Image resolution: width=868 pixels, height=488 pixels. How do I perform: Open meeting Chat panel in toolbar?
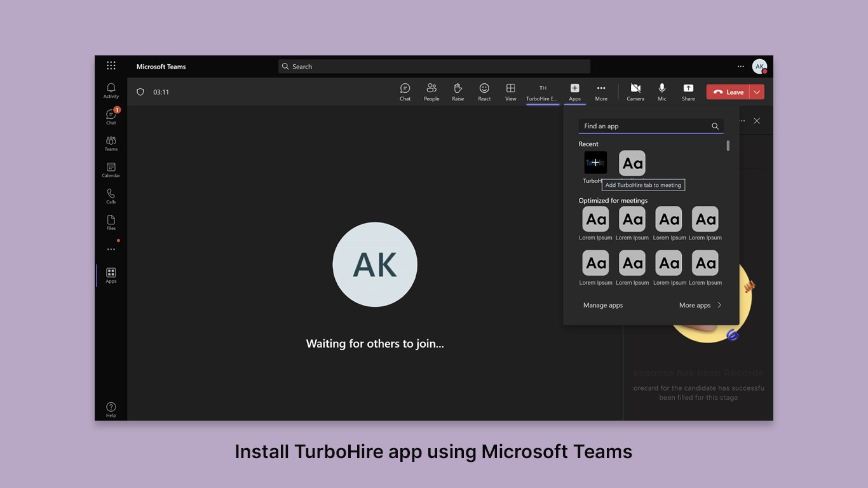coord(405,92)
